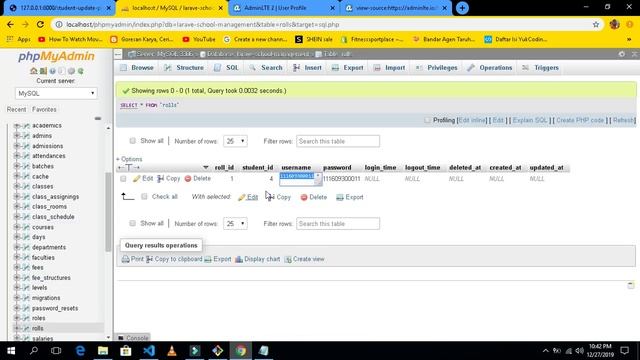Switch to the Structure tab

coord(184,68)
